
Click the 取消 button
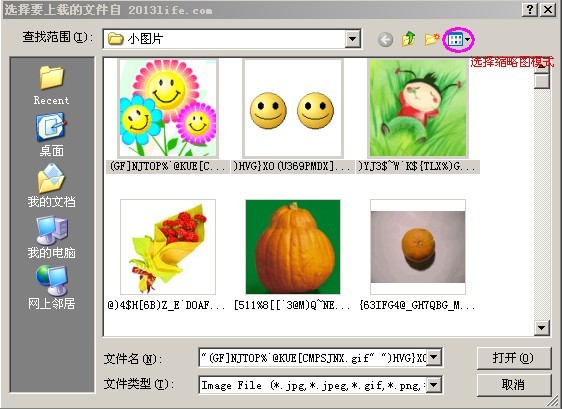(x=514, y=385)
